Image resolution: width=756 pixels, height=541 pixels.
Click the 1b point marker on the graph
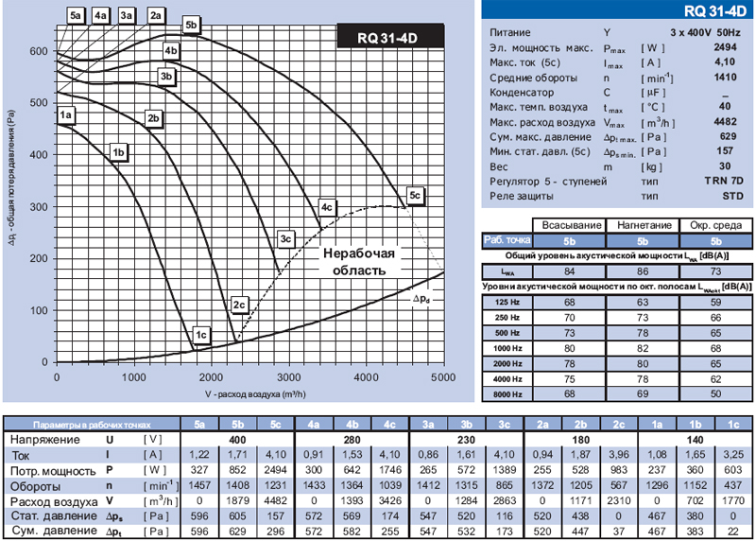pyautogui.click(x=118, y=151)
